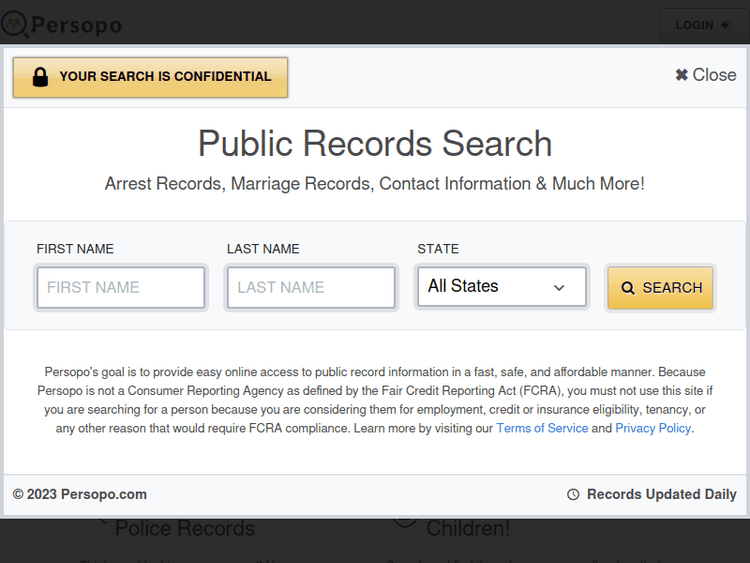Click the Persopo magnifier logo icon
The width and height of the screenshot is (750, 563).
coord(14,24)
